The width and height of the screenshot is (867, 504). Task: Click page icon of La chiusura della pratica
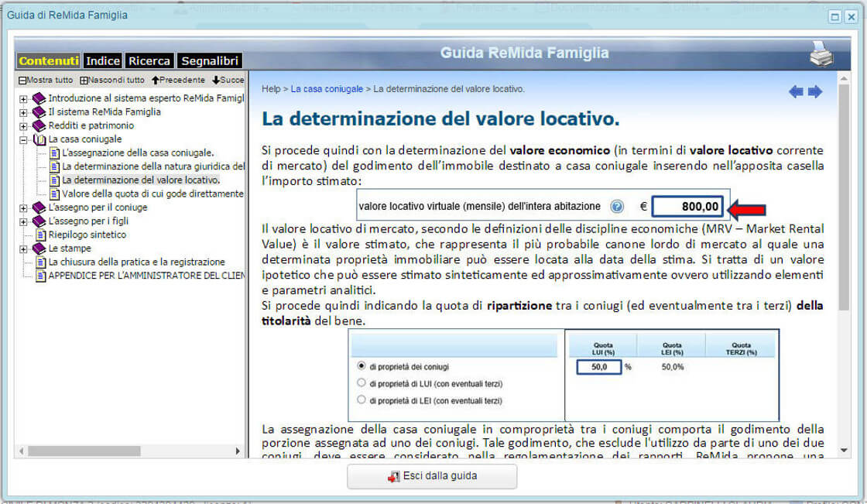point(40,262)
